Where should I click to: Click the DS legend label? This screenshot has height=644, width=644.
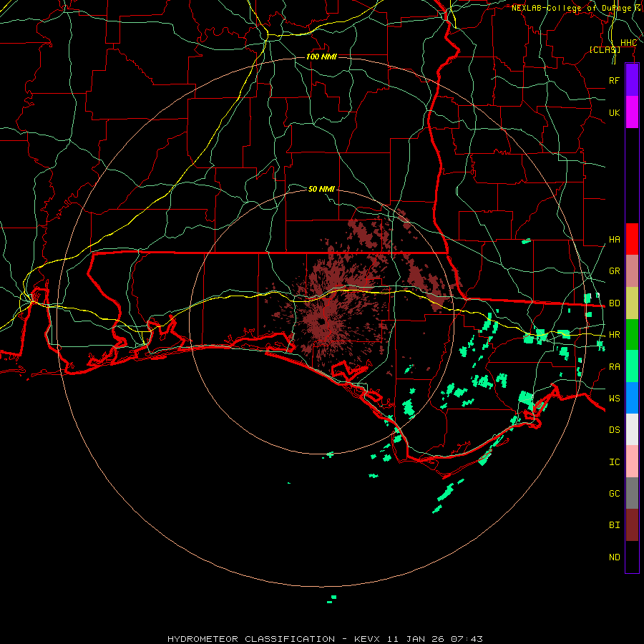[x=614, y=430]
